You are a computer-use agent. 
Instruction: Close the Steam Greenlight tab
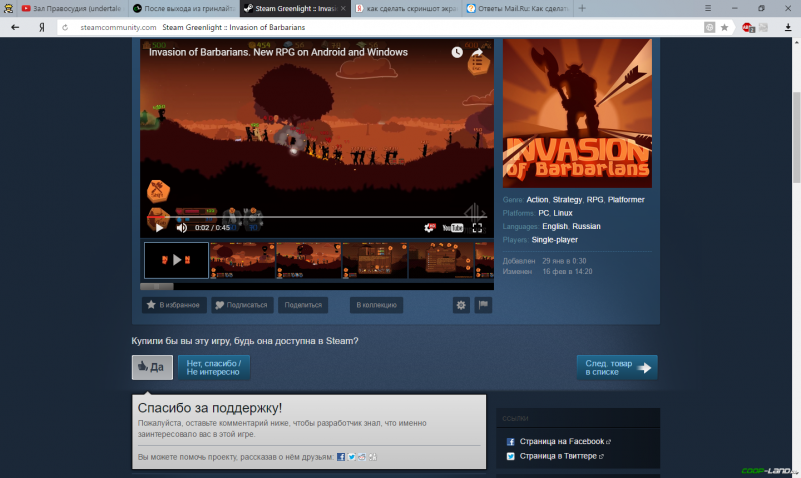pyautogui.click(x=343, y=9)
